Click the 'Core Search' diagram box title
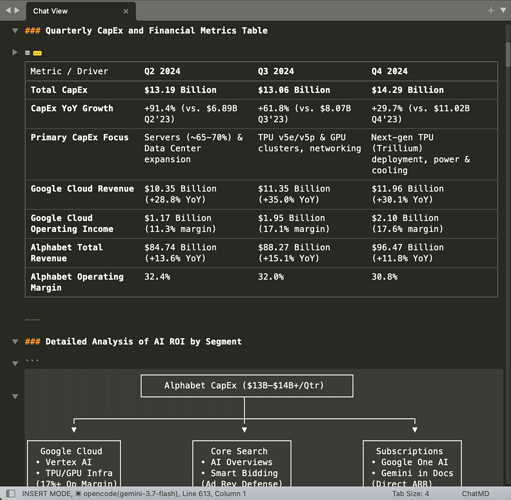511x500 pixels. [x=239, y=451]
